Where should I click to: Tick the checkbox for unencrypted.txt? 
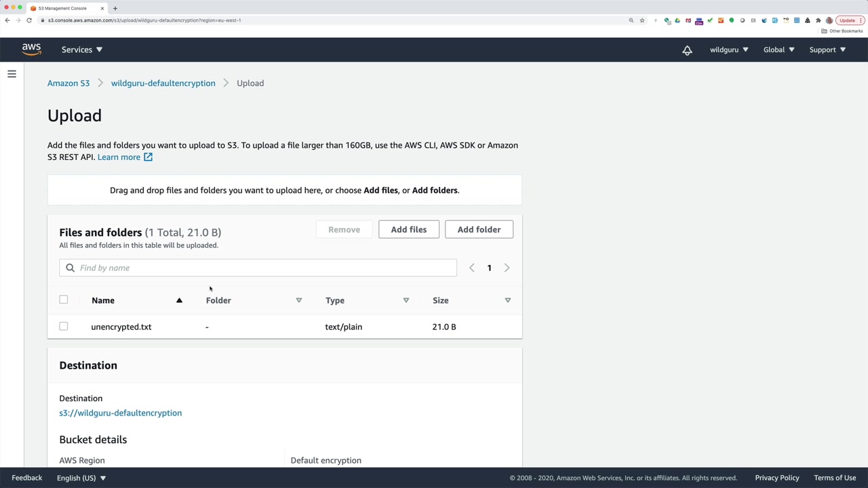pyautogui.click(x=64, y=327)
